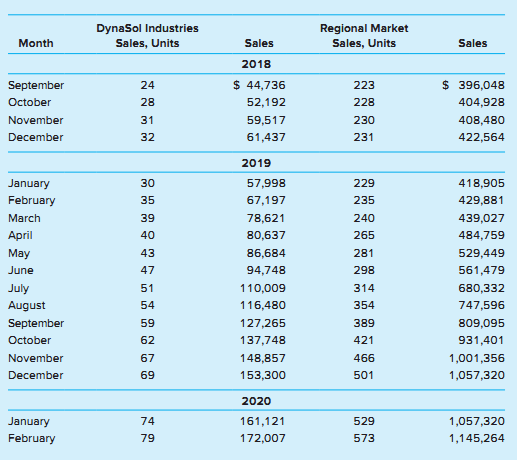Screen dimensions: 517x460
Task: Click the Month column header
Action: click(x=36, y=43)
